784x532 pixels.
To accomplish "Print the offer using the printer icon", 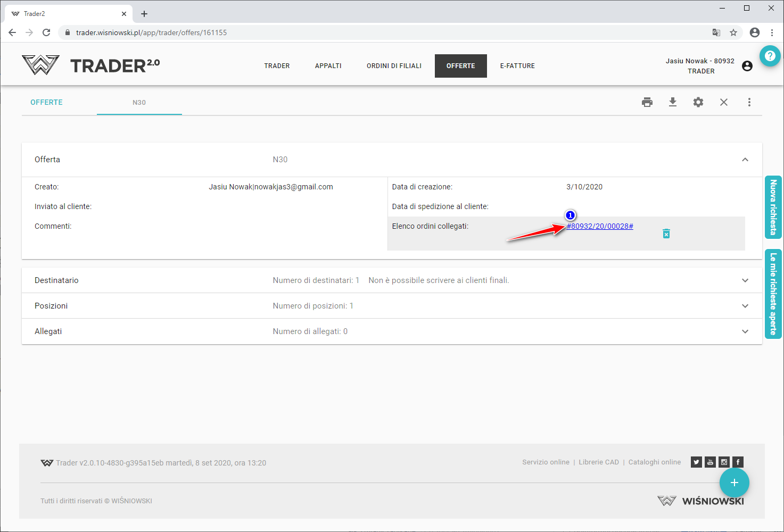I will point(647,102).
